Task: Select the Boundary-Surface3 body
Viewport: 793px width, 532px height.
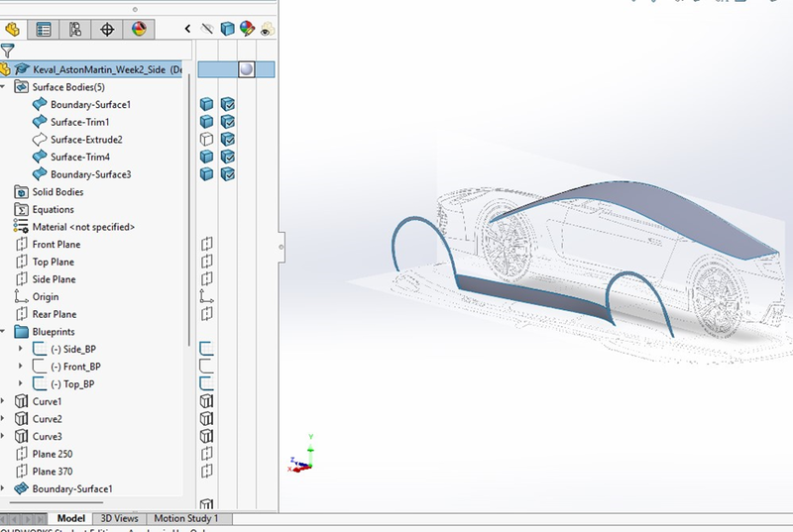Action: pos(90,174)
